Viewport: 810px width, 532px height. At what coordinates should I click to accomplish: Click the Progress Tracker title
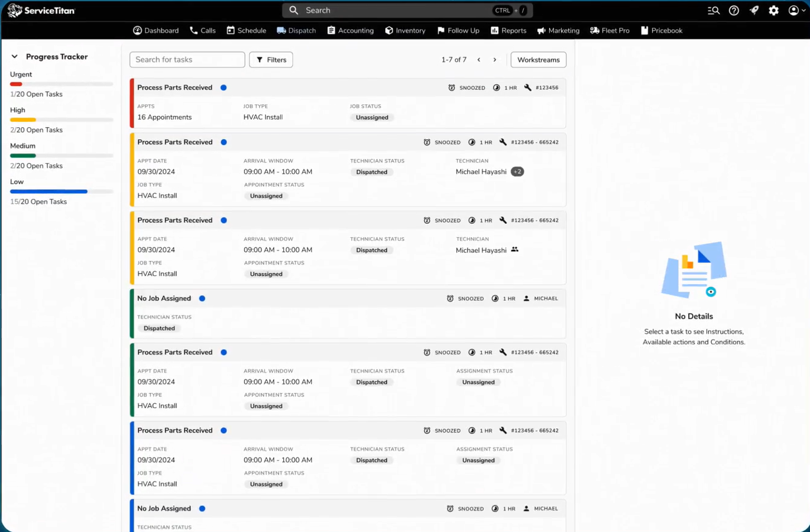pyautogui.click(x=57, y=56)
